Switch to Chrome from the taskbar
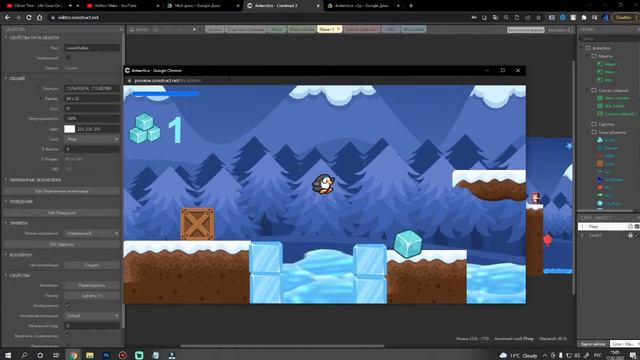The width and height of the screenshot is (640, 360). tap(73, 355)
